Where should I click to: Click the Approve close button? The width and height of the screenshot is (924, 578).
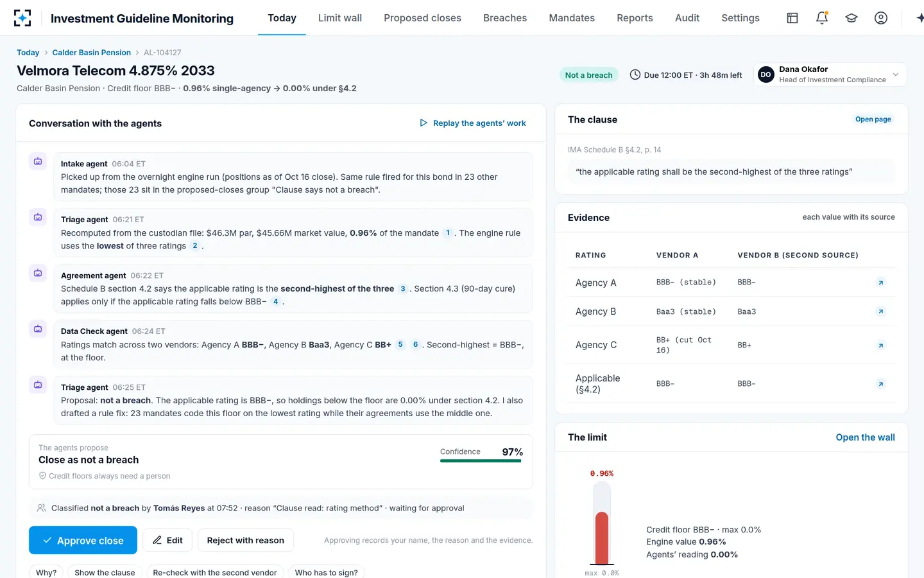tap(83, 540)
